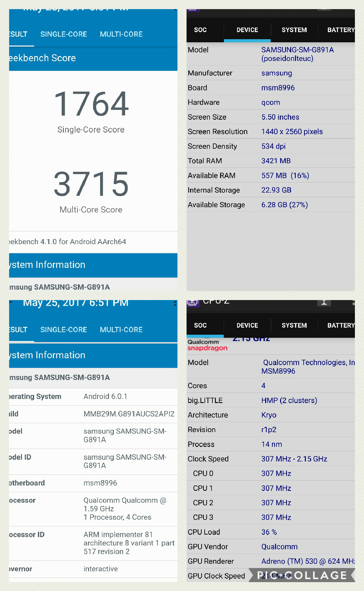Tap the CPU 3 frequency row
This screenshot has width=364, height=591.
click(271, 517)
